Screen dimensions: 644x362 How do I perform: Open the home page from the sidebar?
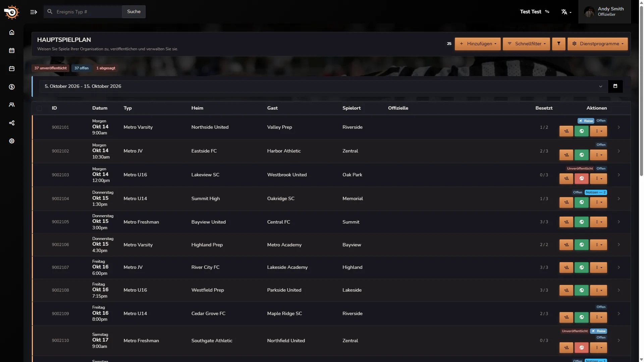point(12,33)
